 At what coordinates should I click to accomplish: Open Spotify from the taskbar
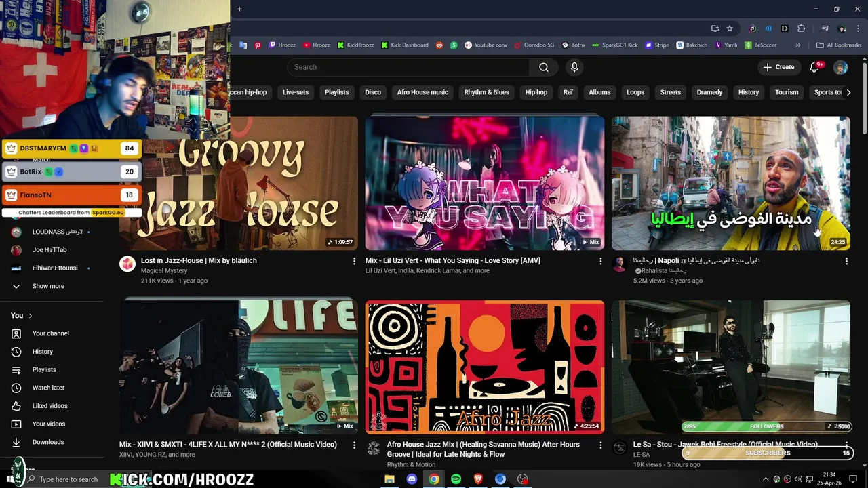coord(456,479)
